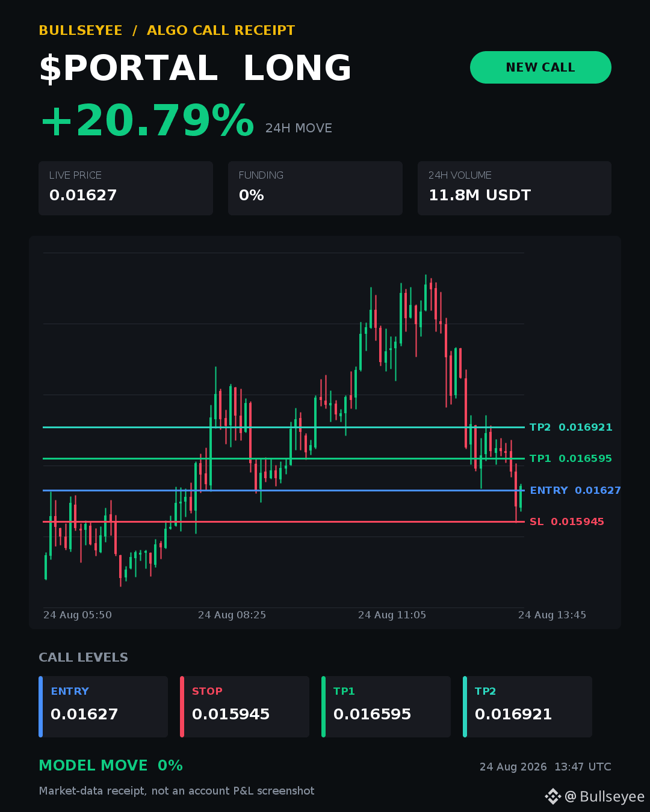Click the NEW CALL button

click(x=540, y=67)
